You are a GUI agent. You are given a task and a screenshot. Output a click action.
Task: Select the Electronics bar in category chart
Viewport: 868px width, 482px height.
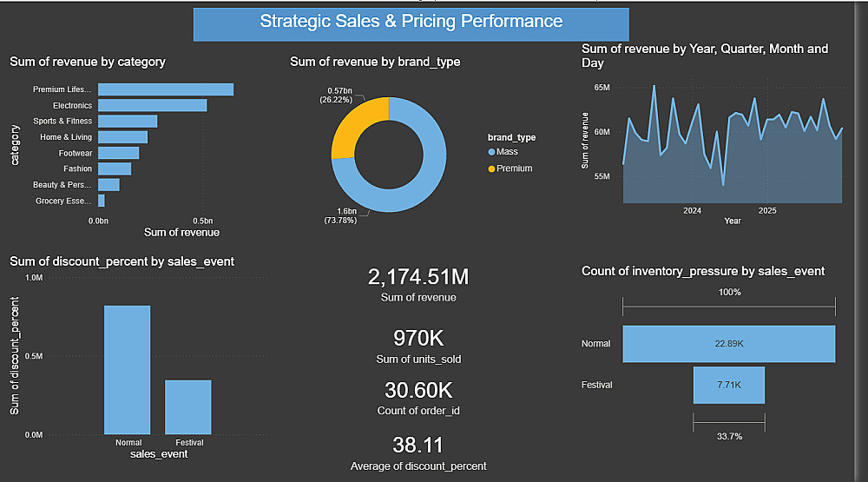[x=152, y=105]
